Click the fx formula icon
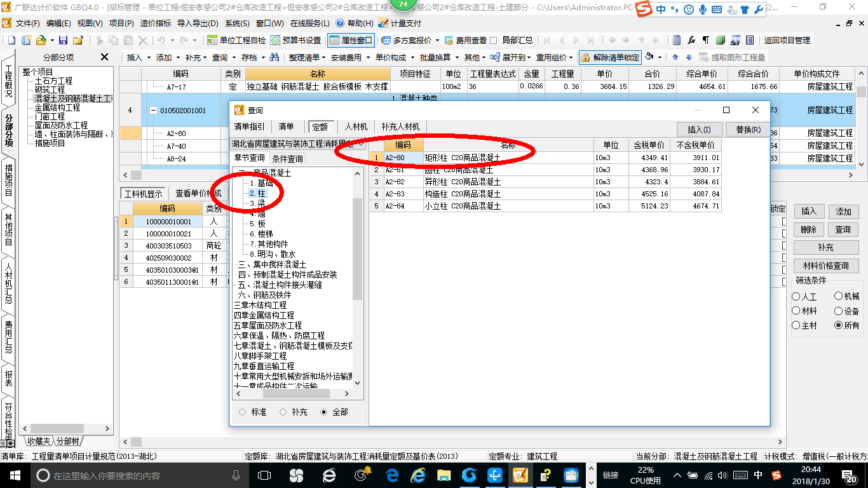Image resolution: width=868 pixels, height=488 pixels. [x=691, y=40]
